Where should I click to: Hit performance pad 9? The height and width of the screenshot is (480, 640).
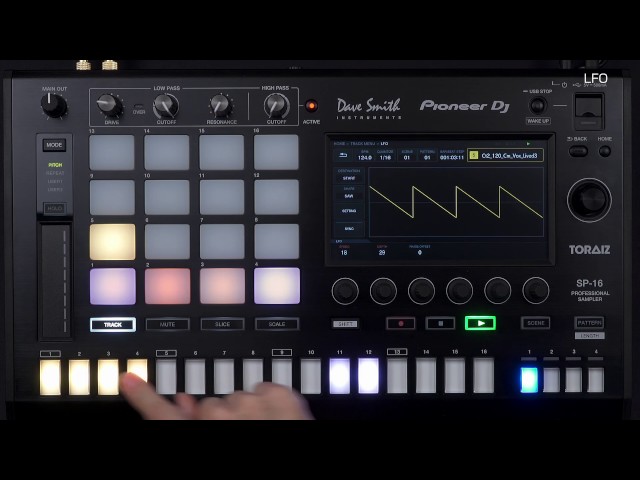click(x=112, y=197)
